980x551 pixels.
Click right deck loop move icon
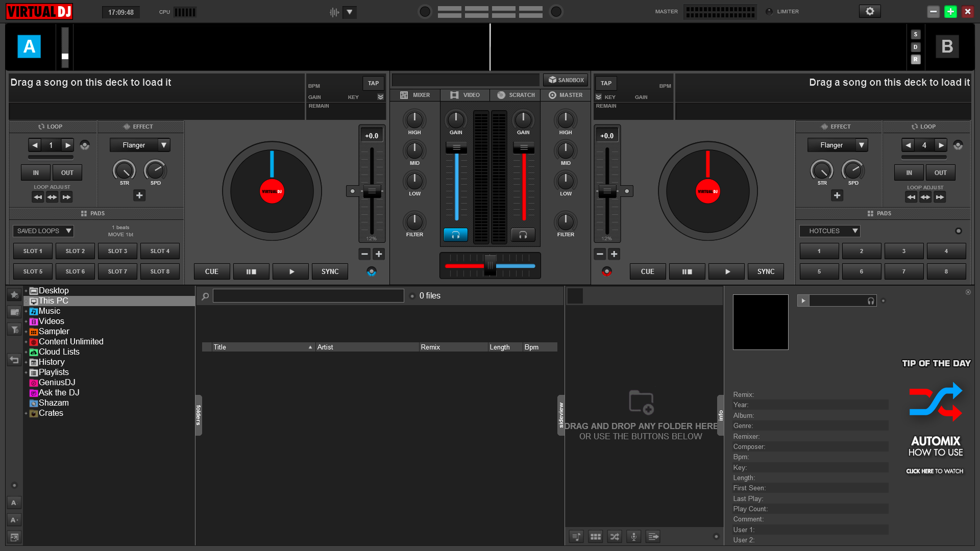[925, 197]
